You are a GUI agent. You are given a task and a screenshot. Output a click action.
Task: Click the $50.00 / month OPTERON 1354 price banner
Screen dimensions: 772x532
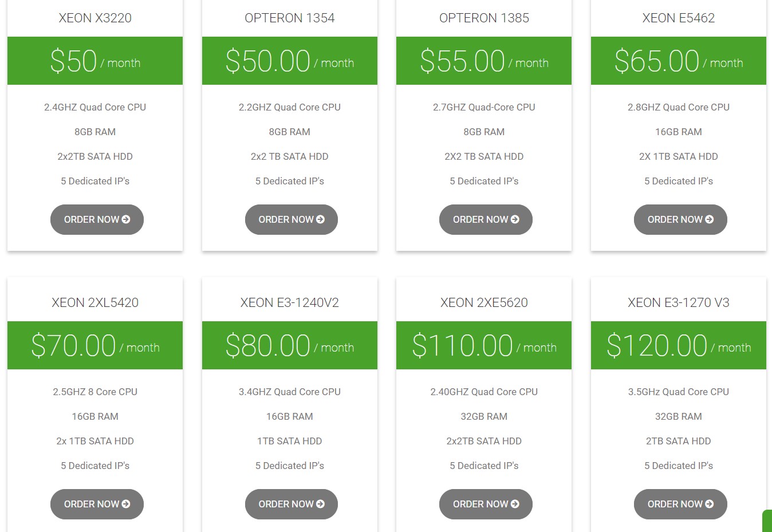[x=290, y=61]
